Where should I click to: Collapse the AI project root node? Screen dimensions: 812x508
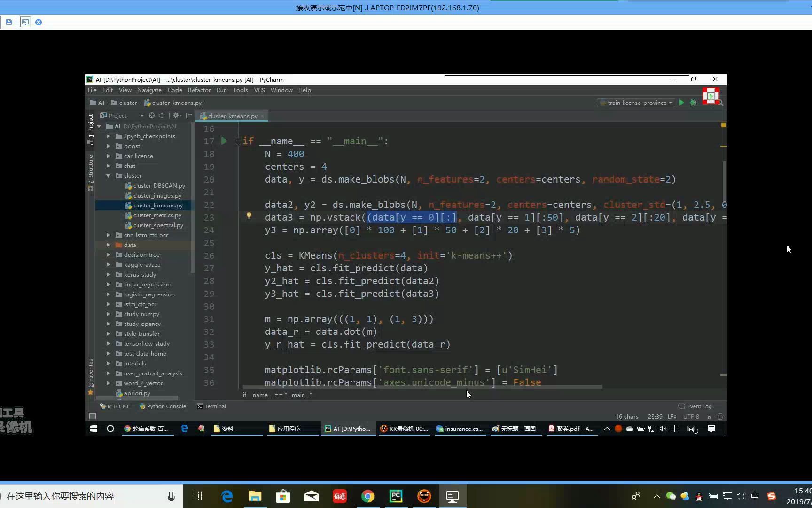pyautogui.click(x=99, y=127)
